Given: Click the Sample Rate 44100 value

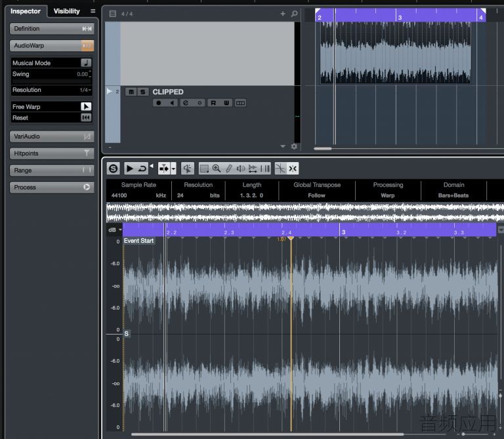Looking at the screenshot, I should pyautogui.click(x=119, y=196).
